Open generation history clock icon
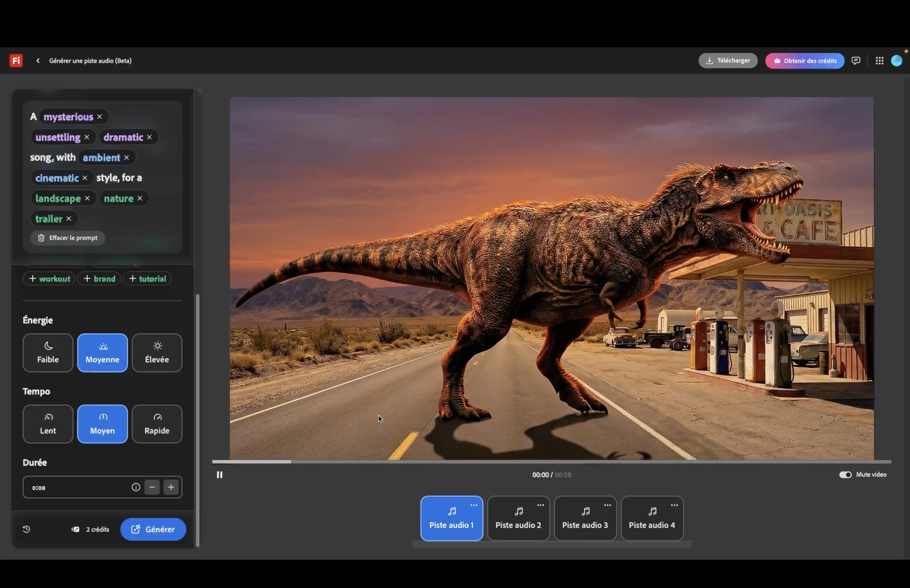 pyautogui.click(x=26, y=529)
